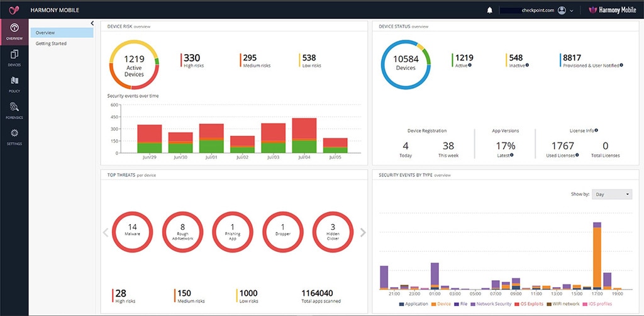
Task: Open the Show by Day dropdown
Action: coord(611,195)
